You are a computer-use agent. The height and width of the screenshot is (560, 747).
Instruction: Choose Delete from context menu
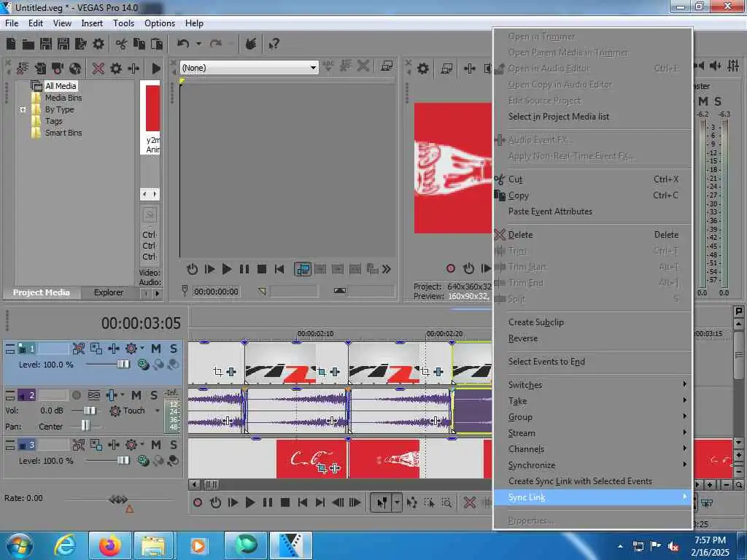pos(592,235)
